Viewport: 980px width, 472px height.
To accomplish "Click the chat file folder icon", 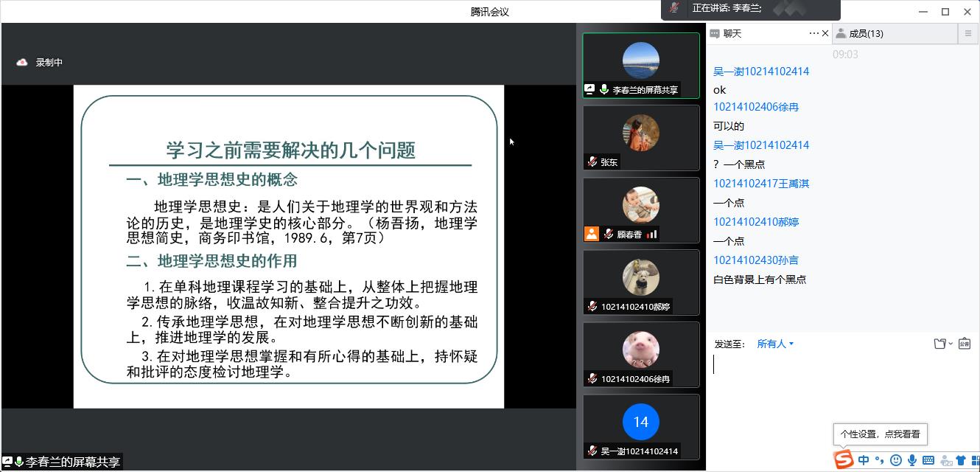I will pos(939,344).
